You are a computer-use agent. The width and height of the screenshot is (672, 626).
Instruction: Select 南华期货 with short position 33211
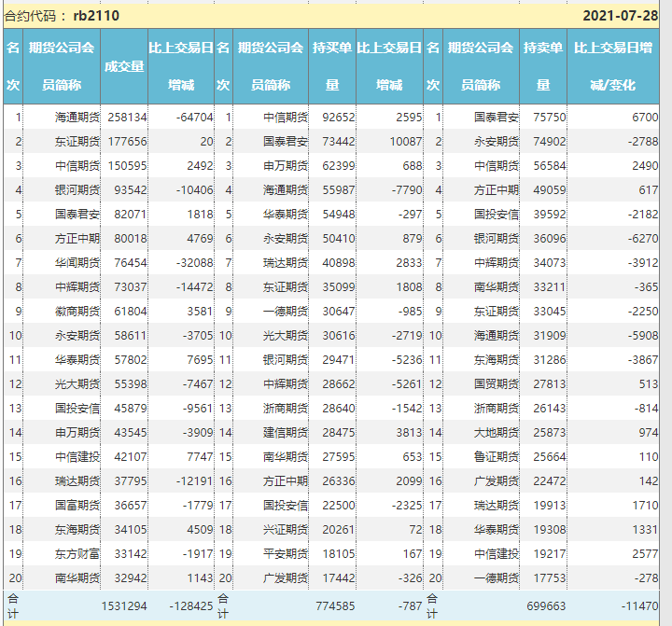pyautogui.click(x=497, y=286)
